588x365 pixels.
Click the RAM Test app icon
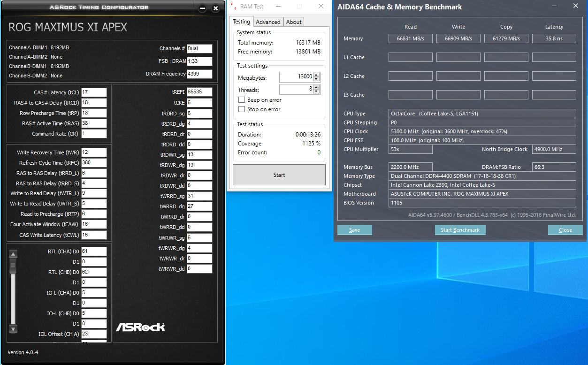234,7
